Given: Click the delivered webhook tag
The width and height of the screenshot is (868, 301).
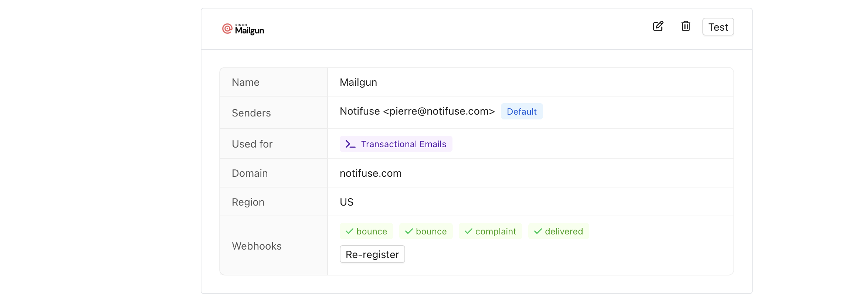Looking at the screenshot, I should pos(559,231).
